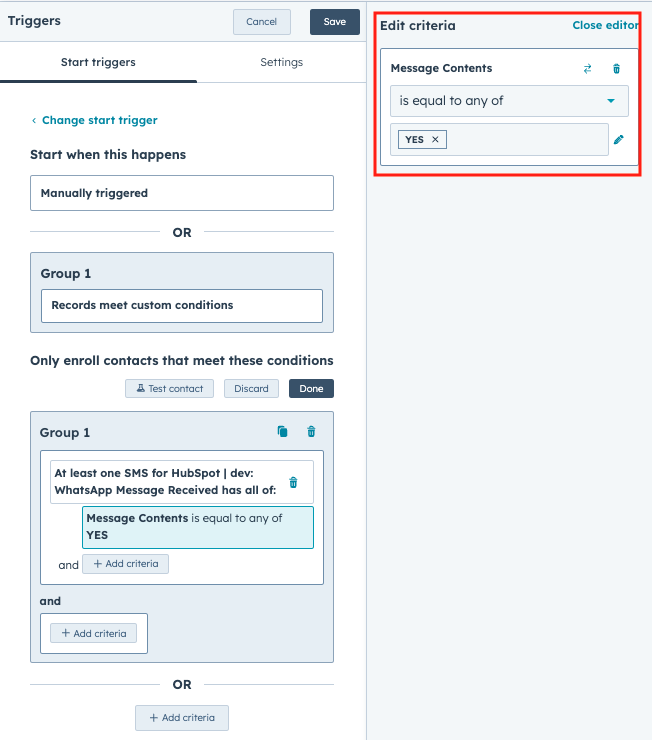The width and height of the screenshot is (652, 740).
Task: Delete the Message Contents criteria with trash icon
Action: pos(616,69)
